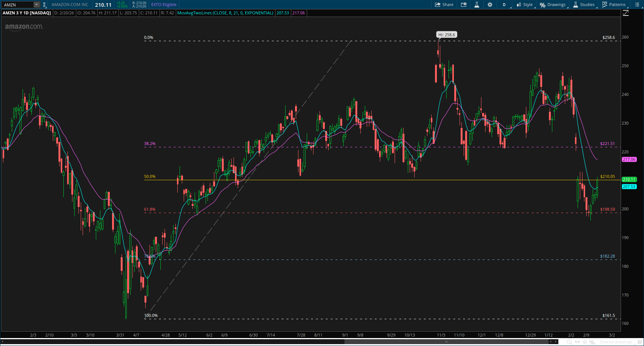The image size is (644, 346).
Task: Click the EXTO Eligible label
Action: 164,5
